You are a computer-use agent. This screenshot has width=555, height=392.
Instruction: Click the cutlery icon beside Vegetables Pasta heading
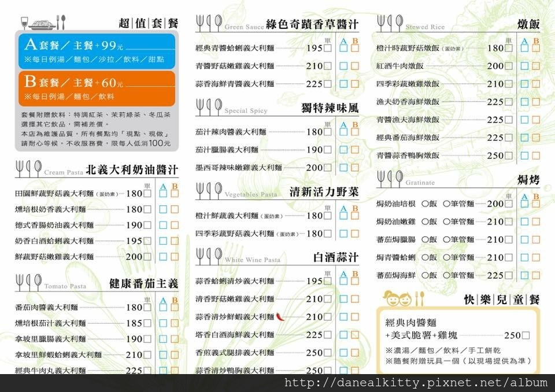click(209, 191)
